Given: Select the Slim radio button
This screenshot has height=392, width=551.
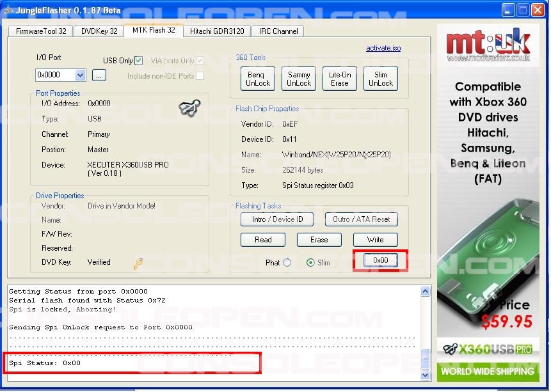Looking at the screenshot, I should 311,263.
